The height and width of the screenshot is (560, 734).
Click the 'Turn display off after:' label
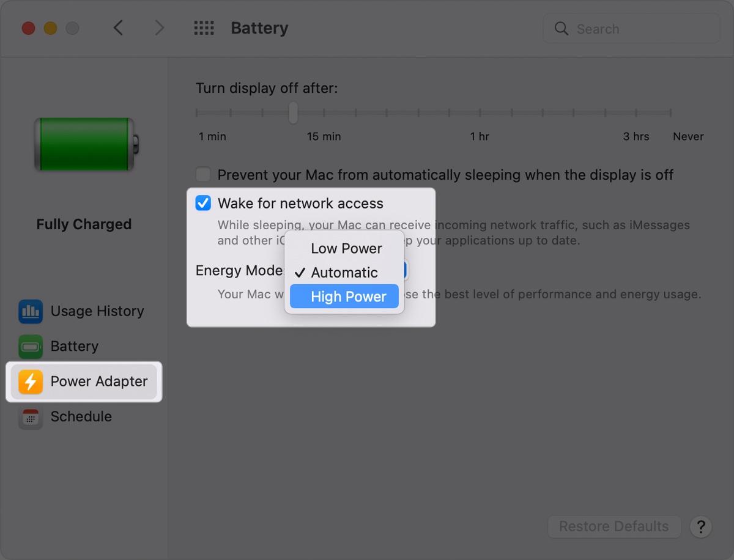pos(267,88)
